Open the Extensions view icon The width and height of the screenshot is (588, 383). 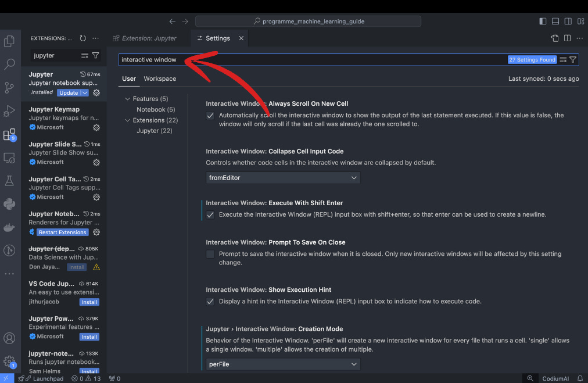click(x=9, y=134)
